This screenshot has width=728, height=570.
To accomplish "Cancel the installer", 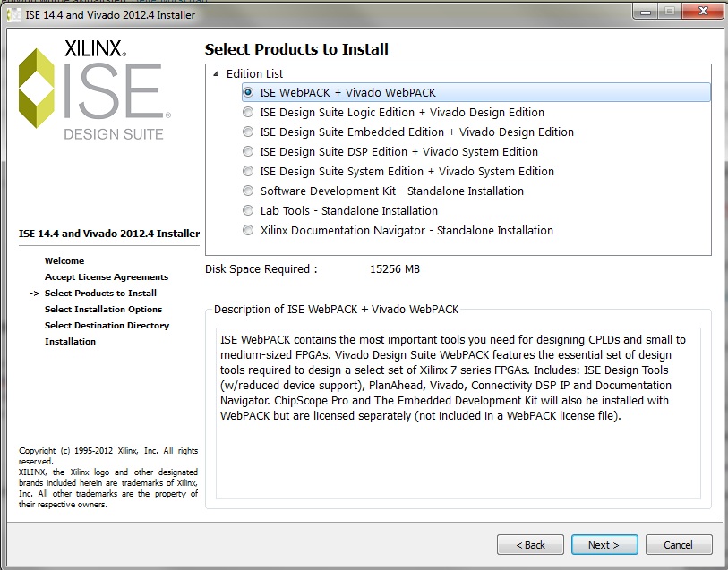I will [679, 544].
